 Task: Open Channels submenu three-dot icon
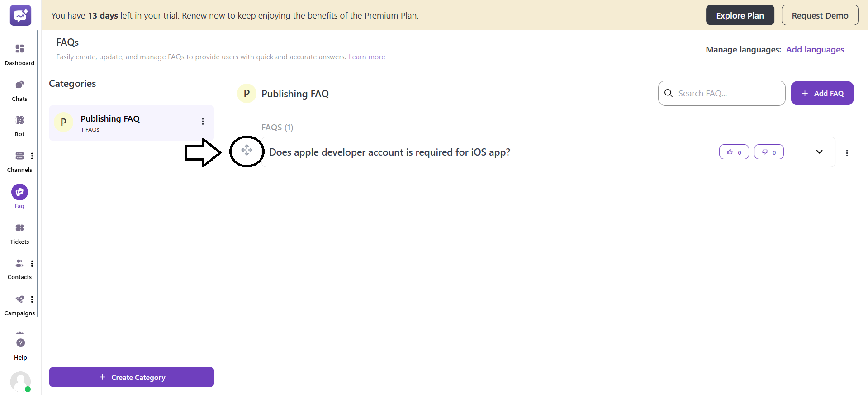coord(32,156)
